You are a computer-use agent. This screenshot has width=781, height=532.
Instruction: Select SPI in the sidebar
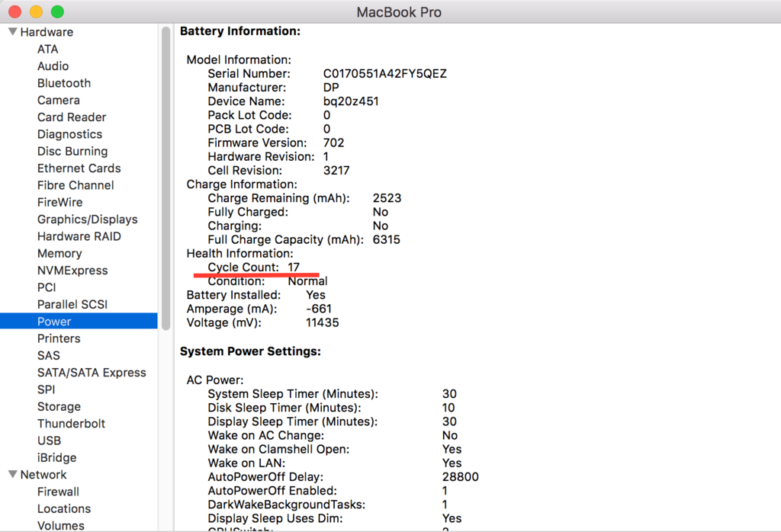click(46, 389)
